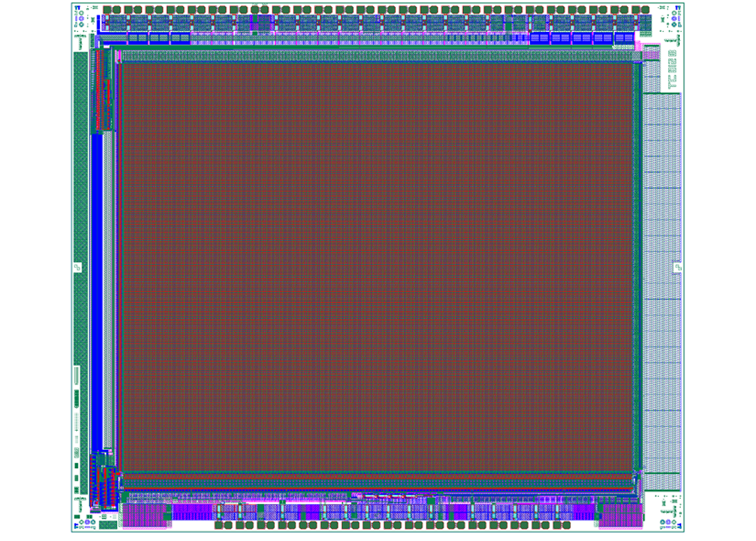This screenshot has height=541, width=756.
Task: Click the first bond pad in the bottom row
Action: [219, 525]
